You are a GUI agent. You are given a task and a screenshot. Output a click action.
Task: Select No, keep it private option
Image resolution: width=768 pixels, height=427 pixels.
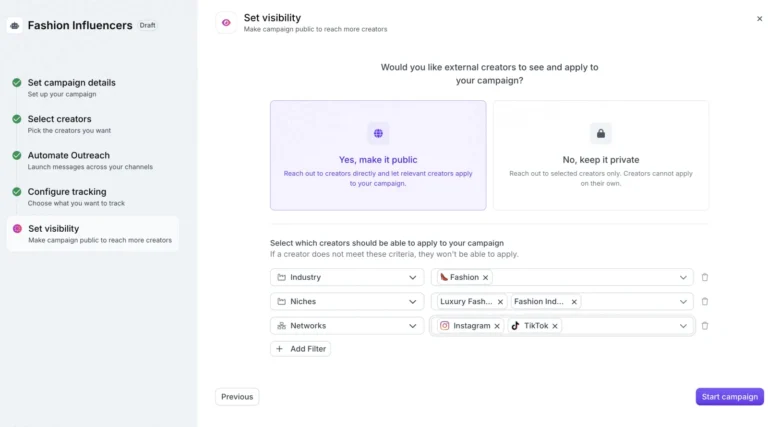(x=600, y=156)
